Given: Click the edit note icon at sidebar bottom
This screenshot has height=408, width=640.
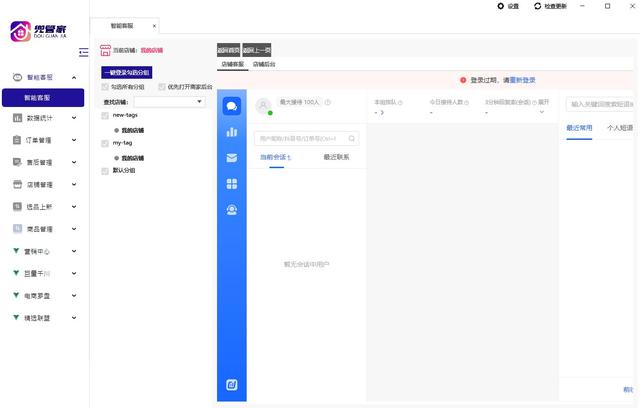Looking at the screenshot, I should pyautogui.click(x=232, y=385).
